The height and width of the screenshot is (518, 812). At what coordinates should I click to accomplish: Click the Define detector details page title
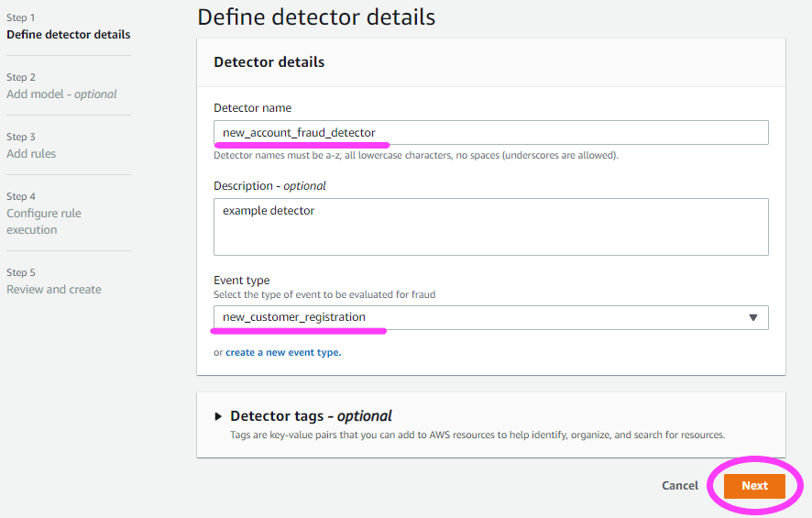(316, 17)
